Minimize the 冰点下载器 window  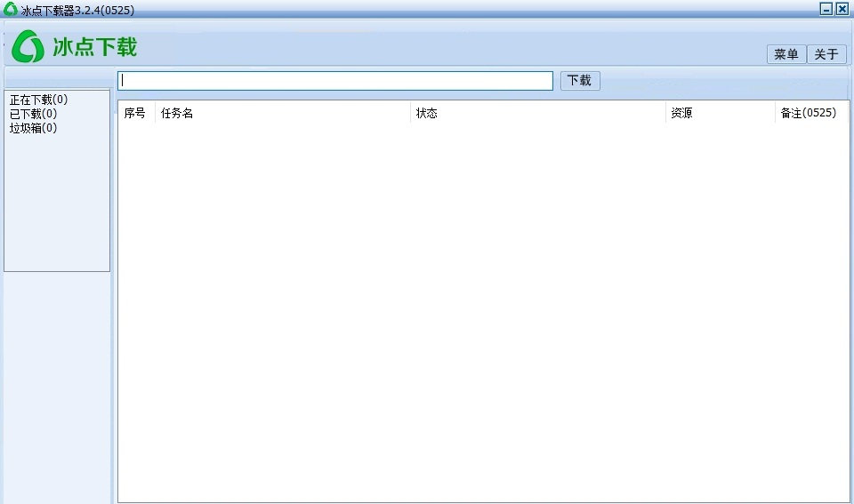826,9
